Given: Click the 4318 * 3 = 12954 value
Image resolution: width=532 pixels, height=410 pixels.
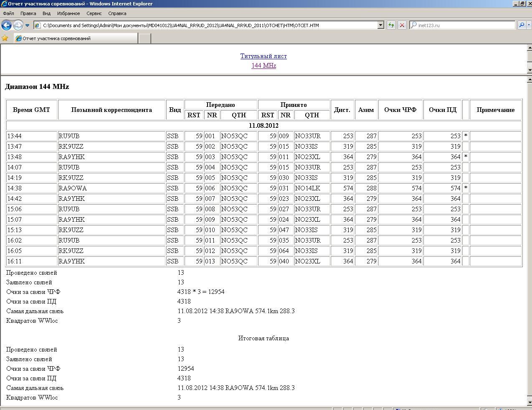Looking at the screenshot, I should (x=201, y=292).
